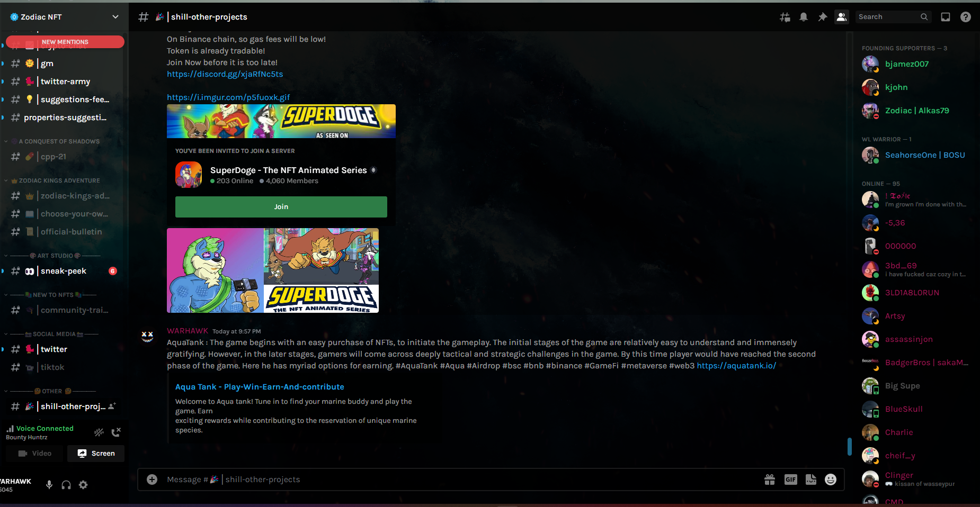Open the emoji picker

pyautogui.click(x=831, y=479)
